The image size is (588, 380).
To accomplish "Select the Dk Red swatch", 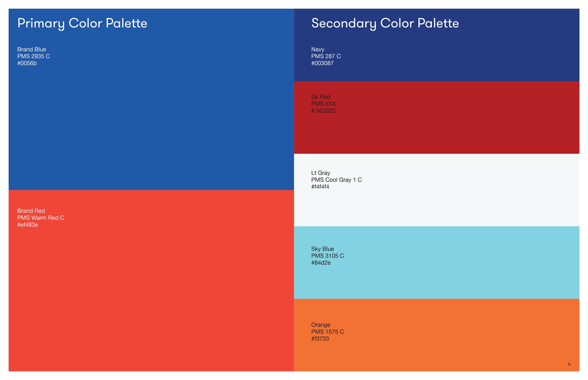I will [x=437, y=117].
